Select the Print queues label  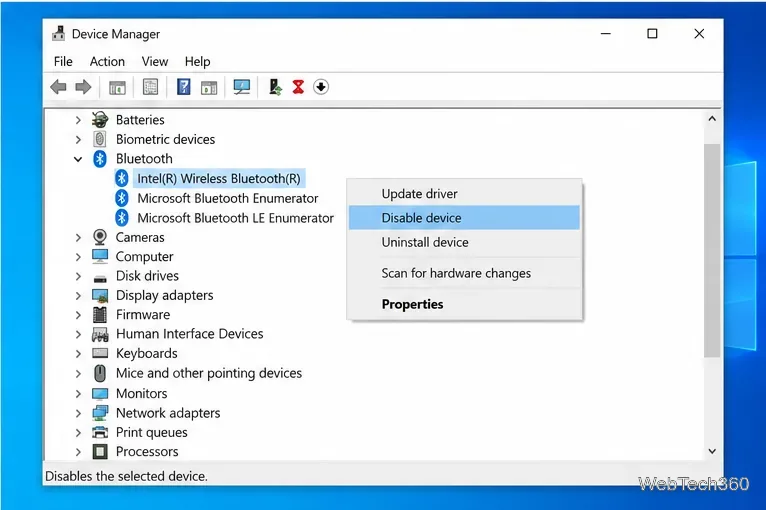click(x=151, y=432)
